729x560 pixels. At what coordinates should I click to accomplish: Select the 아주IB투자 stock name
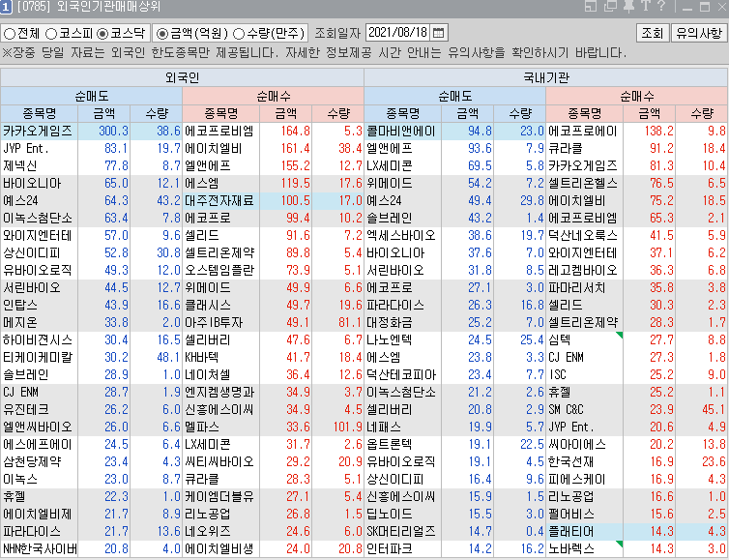point(214,322)
